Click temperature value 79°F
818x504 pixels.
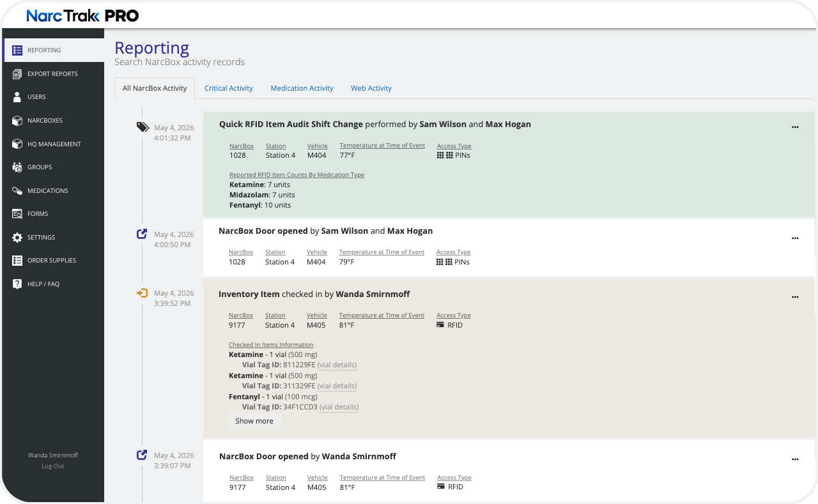tap(346, 262)
